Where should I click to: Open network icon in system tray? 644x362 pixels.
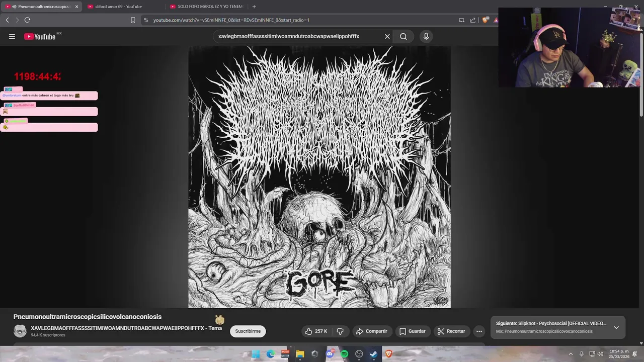[x=592, y=354]
